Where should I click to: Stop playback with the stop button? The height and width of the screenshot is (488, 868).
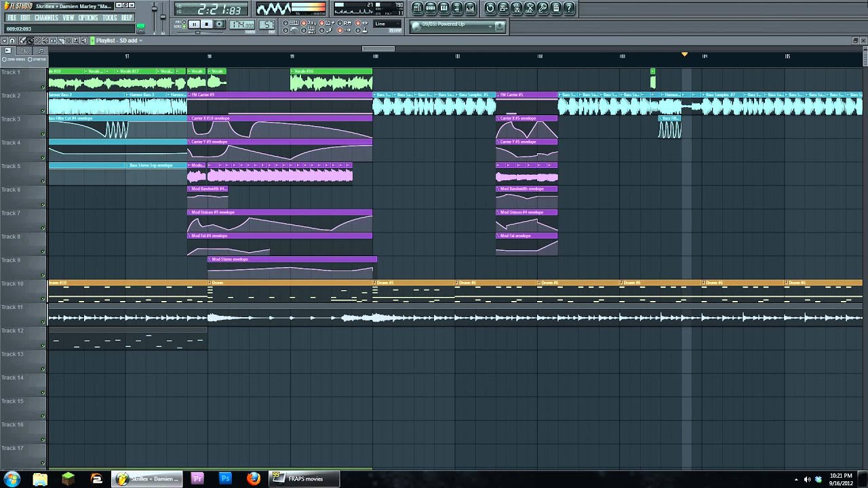[207, 24]
